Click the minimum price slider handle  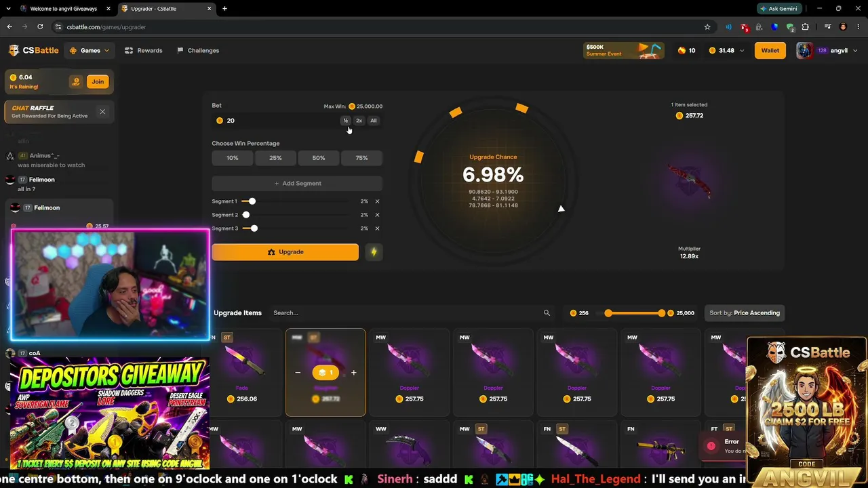click(608, 313)
